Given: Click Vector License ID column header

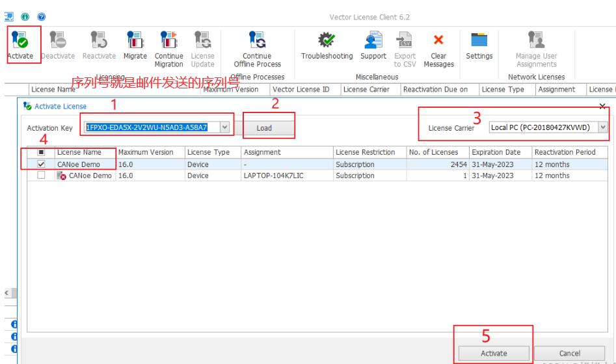Looking at the screenshot, I should click(x=305, y=90).
